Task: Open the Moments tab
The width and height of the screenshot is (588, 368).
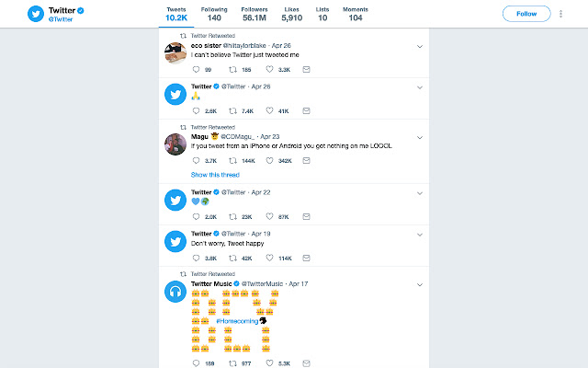Action: (x=356, y=14)
